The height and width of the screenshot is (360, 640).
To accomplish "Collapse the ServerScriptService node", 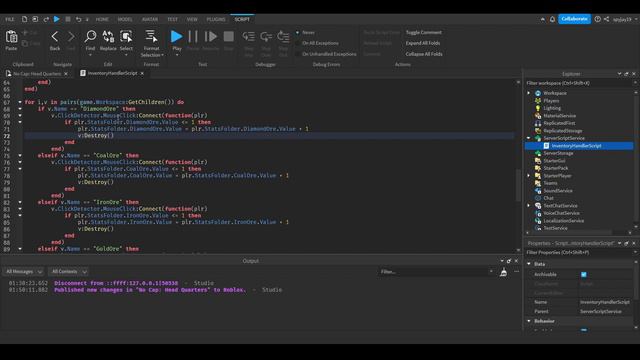I will tap(529, 138).
